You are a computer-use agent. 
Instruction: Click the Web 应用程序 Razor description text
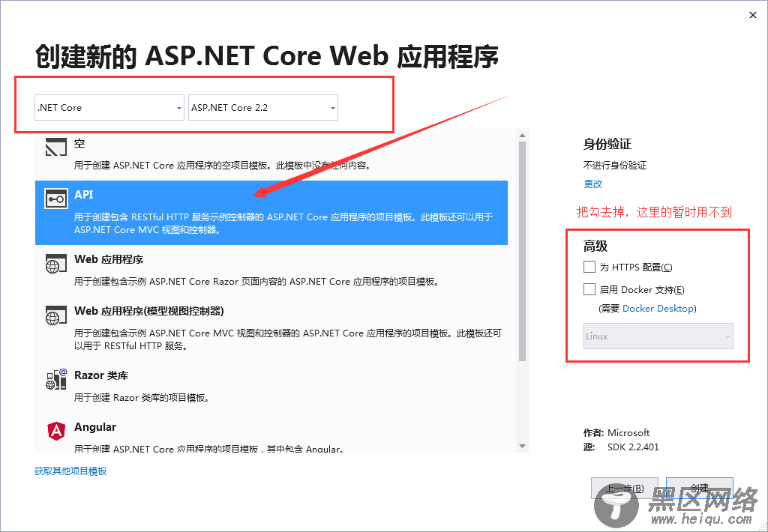point(256,282)
